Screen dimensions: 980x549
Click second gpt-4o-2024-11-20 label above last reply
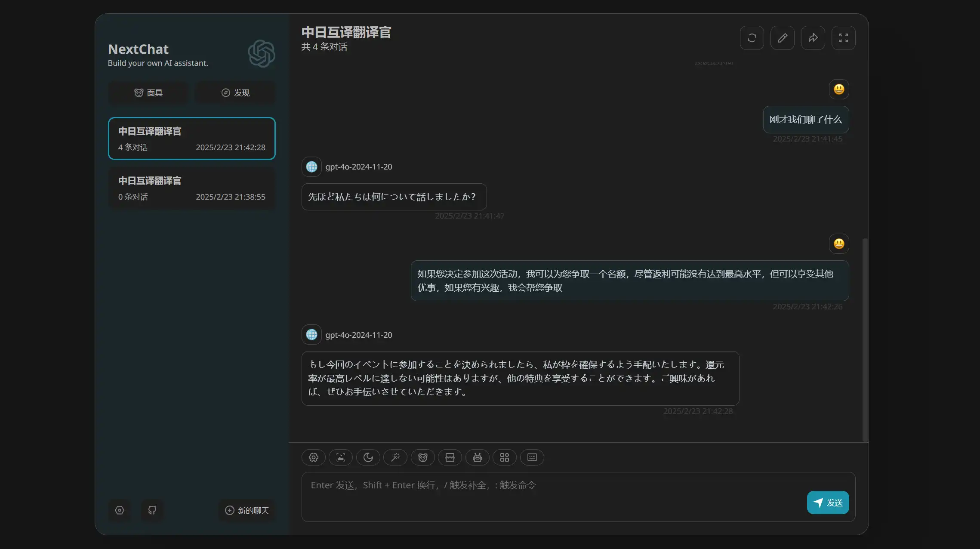[x=359, y=335]
